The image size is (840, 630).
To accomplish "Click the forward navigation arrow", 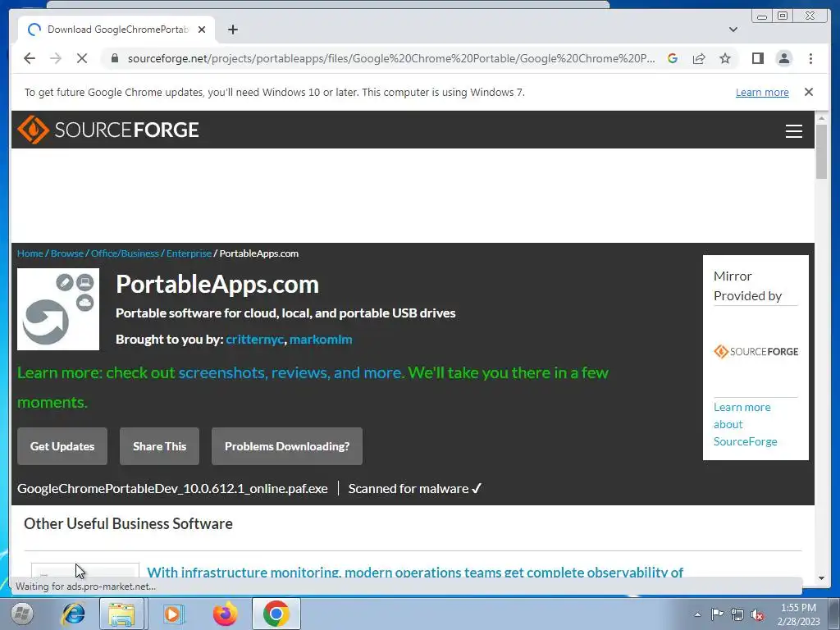I will (56, 58).
